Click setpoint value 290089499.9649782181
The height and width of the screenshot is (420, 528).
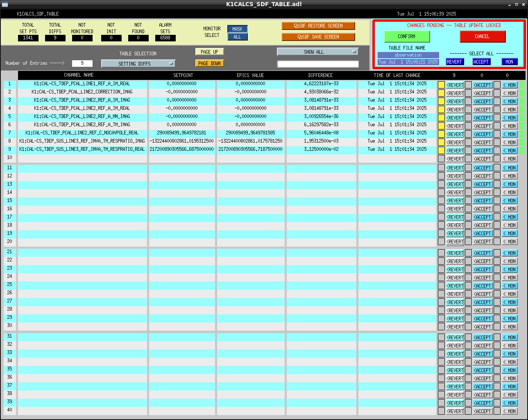click(181, 133)
